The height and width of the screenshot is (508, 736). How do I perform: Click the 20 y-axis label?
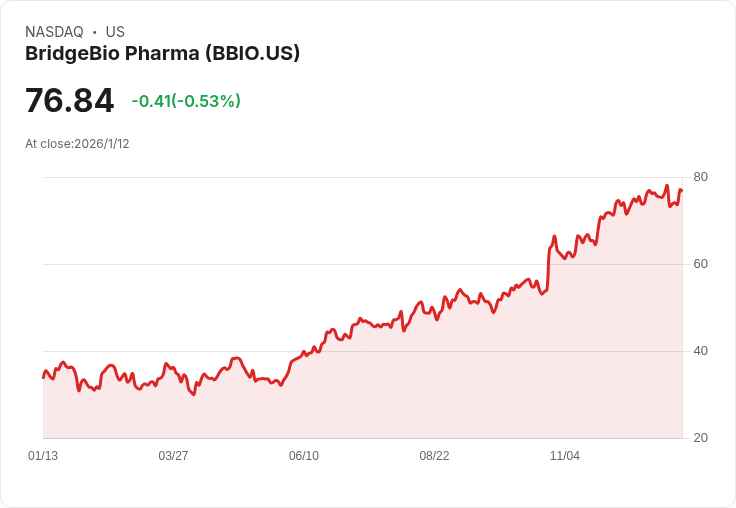point(700,438)
